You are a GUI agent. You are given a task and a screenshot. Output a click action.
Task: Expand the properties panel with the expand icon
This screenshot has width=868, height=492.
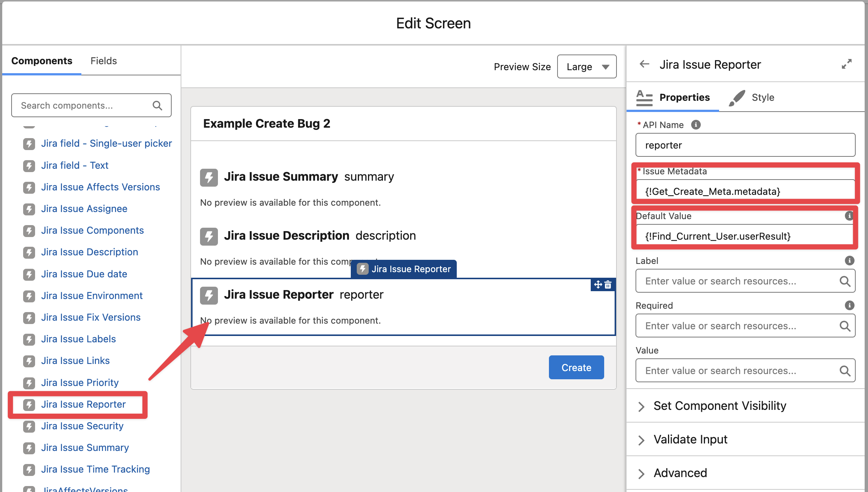[846, 64]
